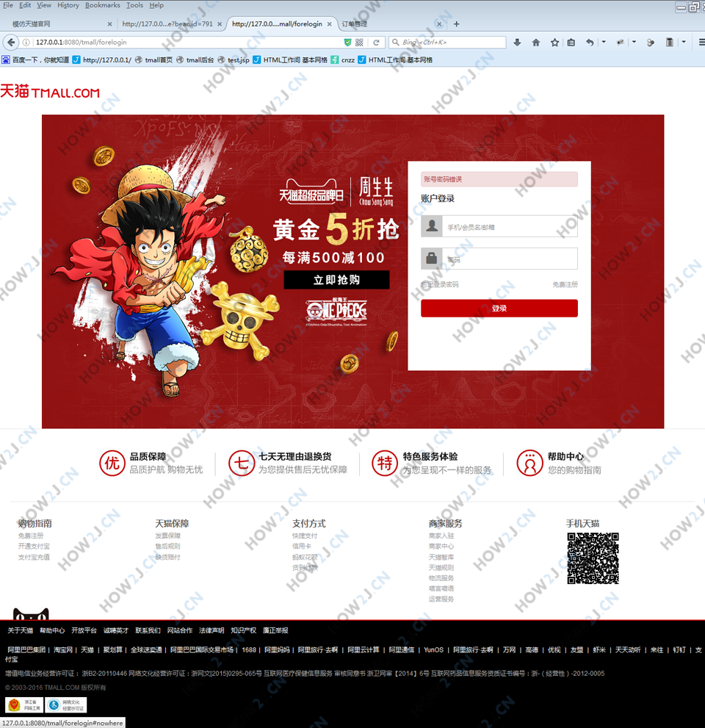The image size is (705, 728).
Task: Click the red 登录 login button
Action: (499, 309)
